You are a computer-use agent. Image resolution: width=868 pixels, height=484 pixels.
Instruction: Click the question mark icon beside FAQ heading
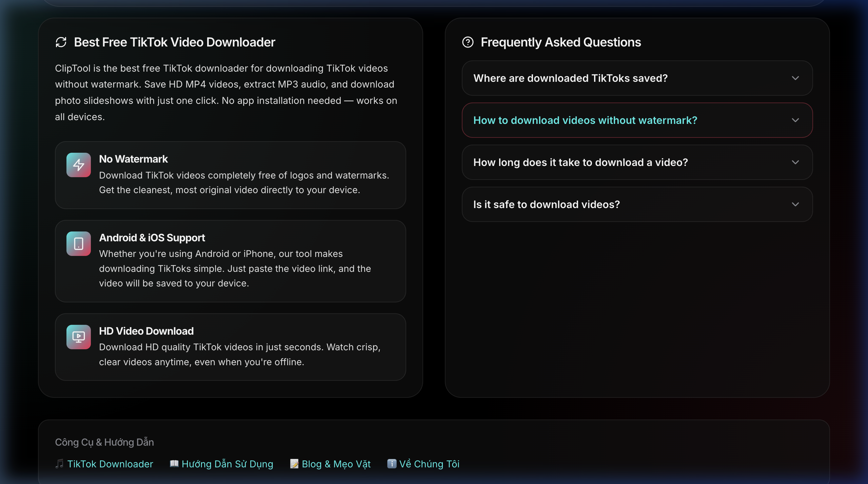click(468, 42)
